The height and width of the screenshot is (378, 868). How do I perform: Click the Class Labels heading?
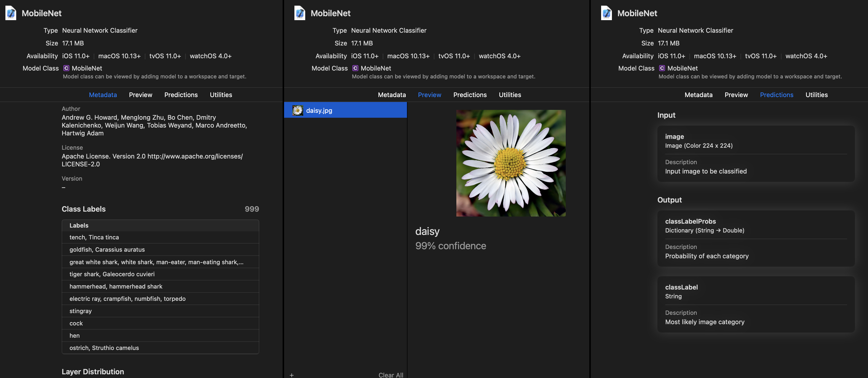pyautogui.click(x=84, y=209)
